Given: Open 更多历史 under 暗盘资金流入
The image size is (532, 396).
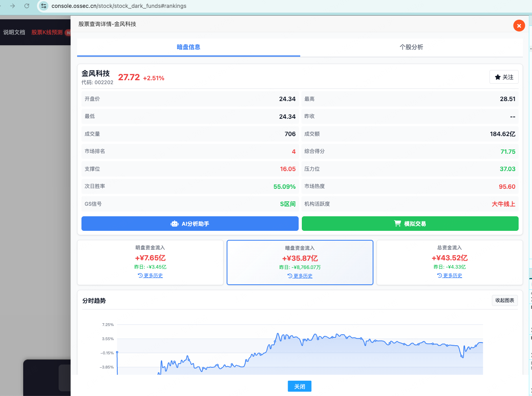Looking at the screenshot, I should click(300, 276).
